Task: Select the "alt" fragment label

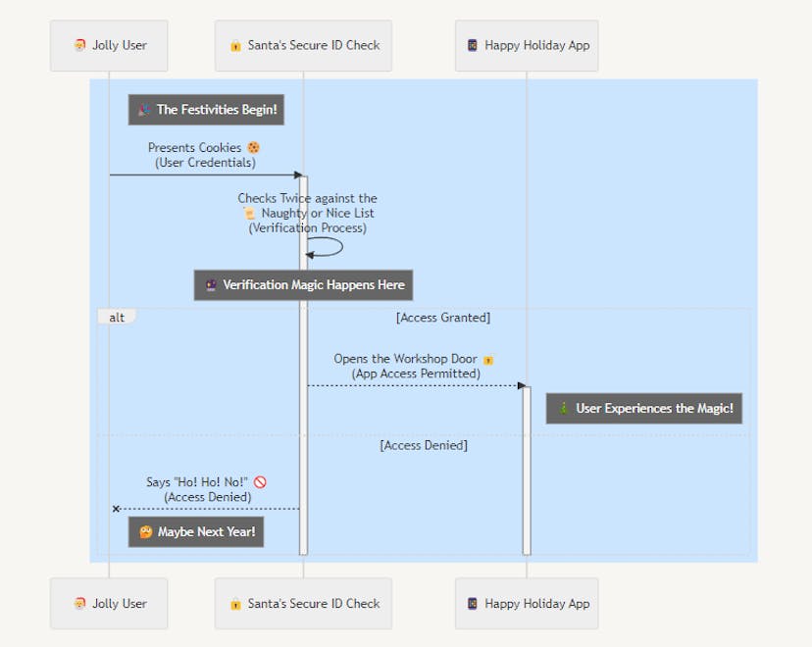Action: 116,318
